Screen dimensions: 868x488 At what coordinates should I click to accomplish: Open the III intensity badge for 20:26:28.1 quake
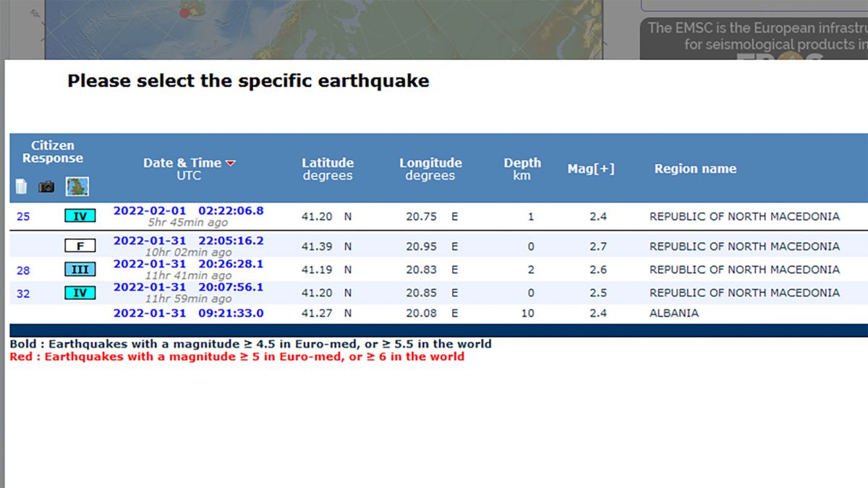[x=80, y=270]
